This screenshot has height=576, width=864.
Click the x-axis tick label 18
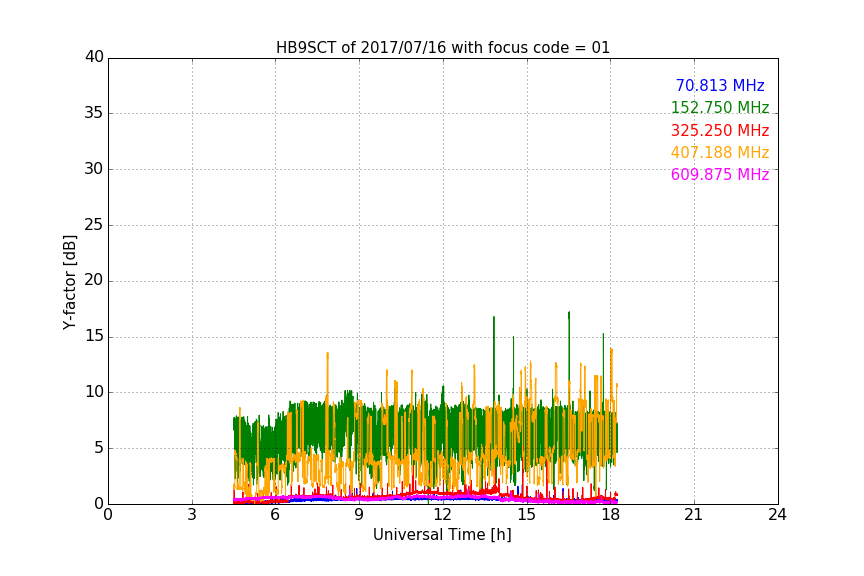[610, 515]
